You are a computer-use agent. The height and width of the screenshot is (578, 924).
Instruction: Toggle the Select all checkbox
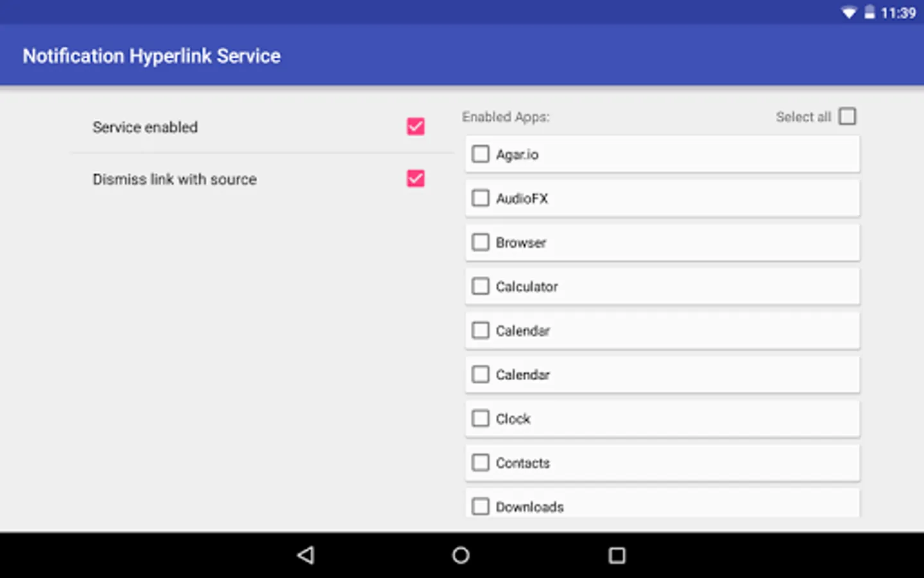tap(848, 116)
